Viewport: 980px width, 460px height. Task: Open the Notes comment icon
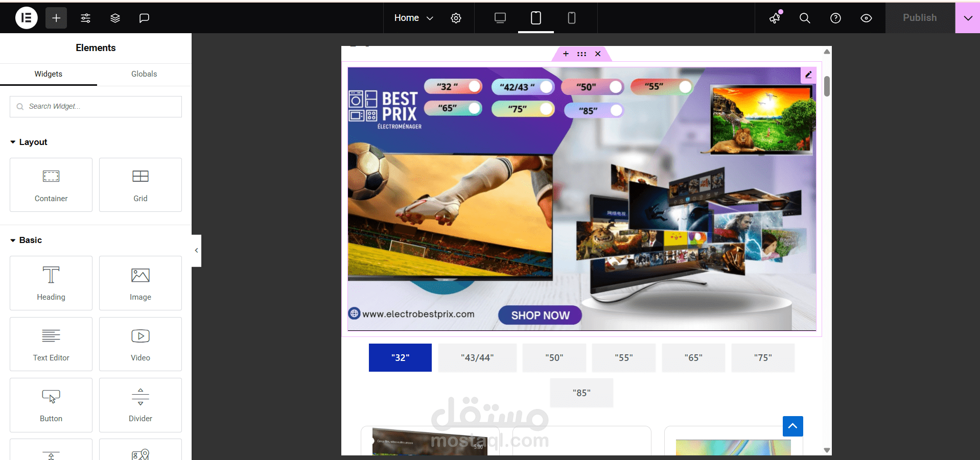click(x=145, y=18)
